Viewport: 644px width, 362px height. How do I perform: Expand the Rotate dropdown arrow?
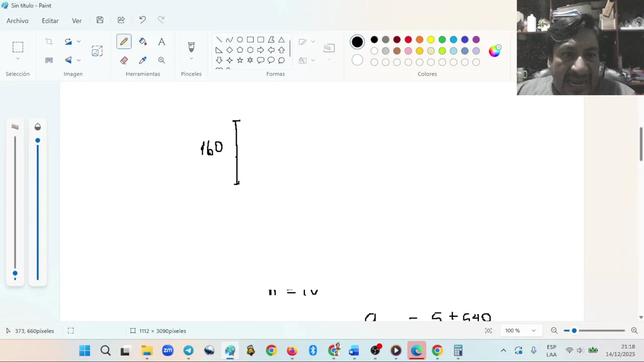point(78,42)
